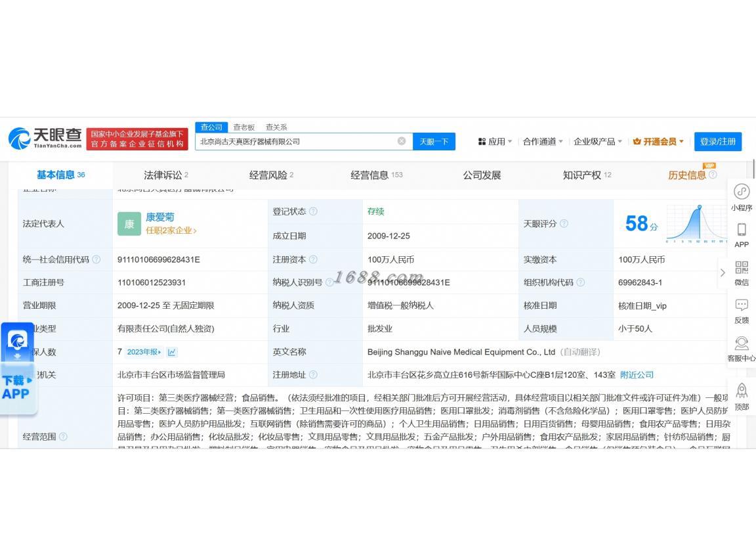The width and height of the screenshot is (756, 551).
Task: Expand the 企业级产品 dropdown
Action: pyautogui.click(x=598, y=141)
